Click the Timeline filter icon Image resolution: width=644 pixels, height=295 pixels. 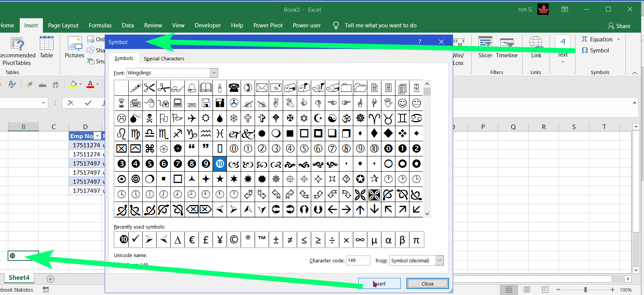click(507, 47)
